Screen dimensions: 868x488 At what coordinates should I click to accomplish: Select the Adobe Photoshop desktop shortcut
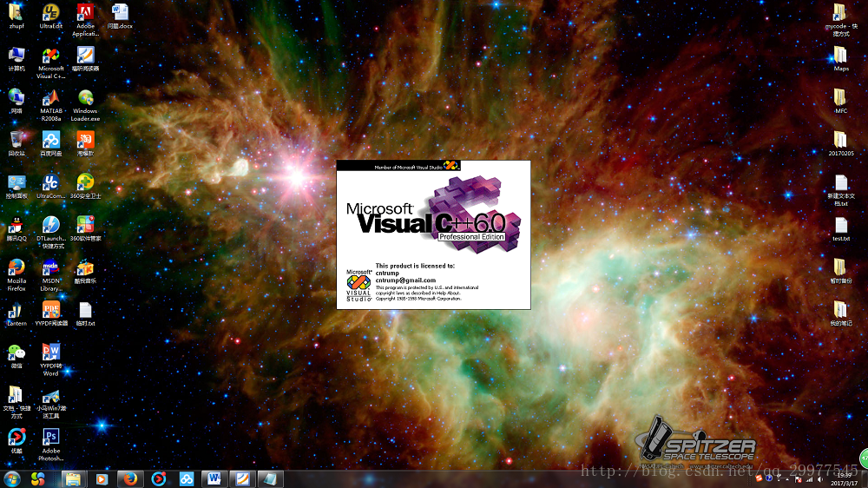pos(51,445)
